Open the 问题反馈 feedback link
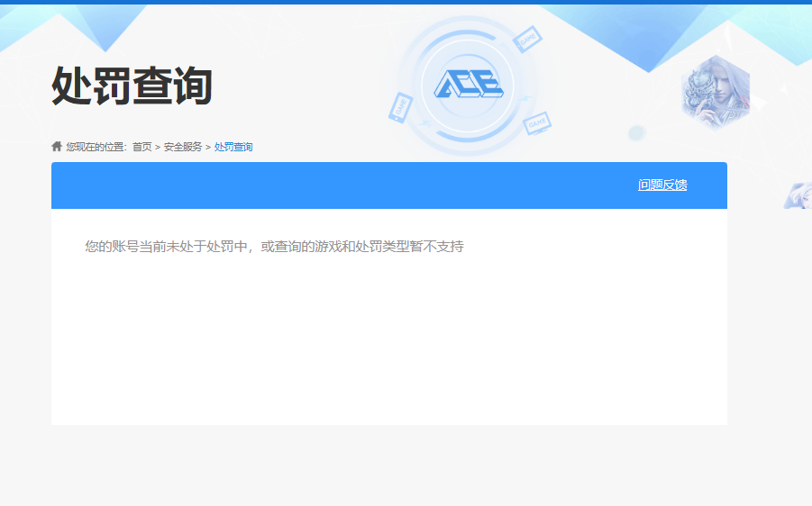 (x=662, y=185)
